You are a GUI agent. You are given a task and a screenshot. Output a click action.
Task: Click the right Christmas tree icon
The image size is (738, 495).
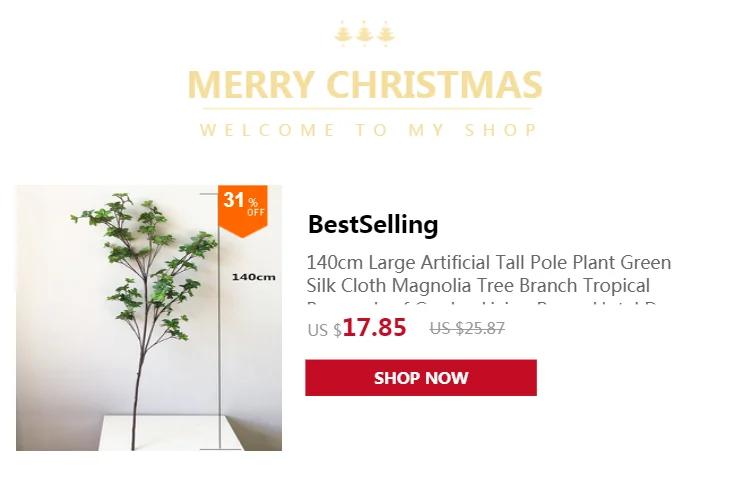click(386, 34)
